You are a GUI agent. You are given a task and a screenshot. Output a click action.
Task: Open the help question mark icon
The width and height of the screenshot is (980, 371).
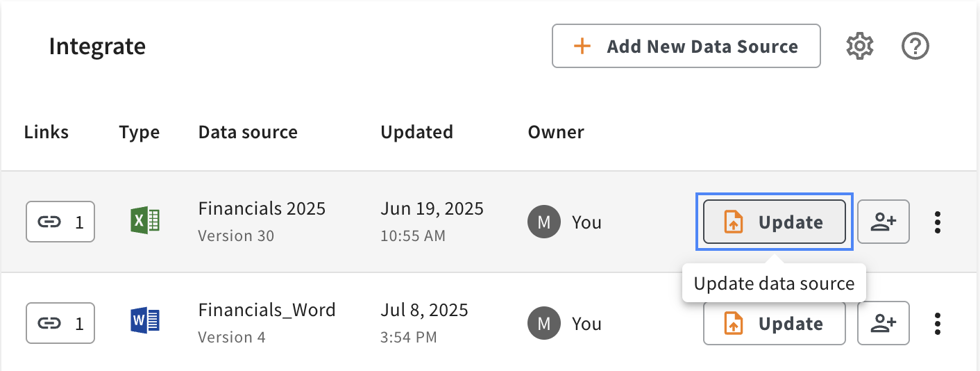coord(915,47)
